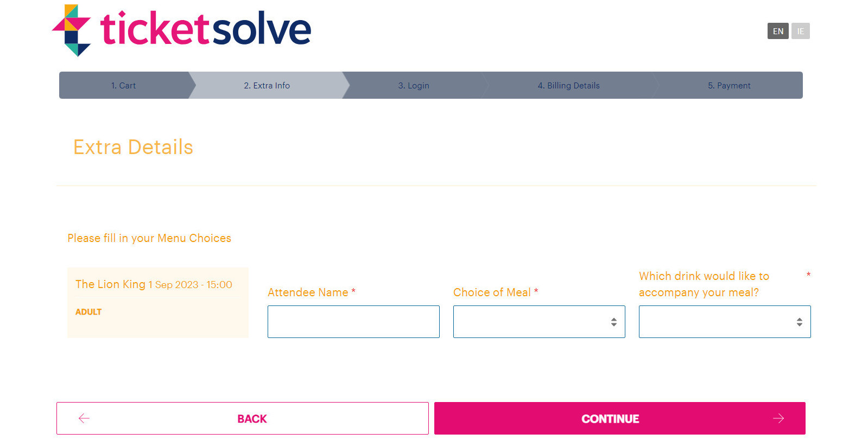Open the drink accompaniment dropdown
This screenshot has width=868, height=440.
tap(724, 321)
